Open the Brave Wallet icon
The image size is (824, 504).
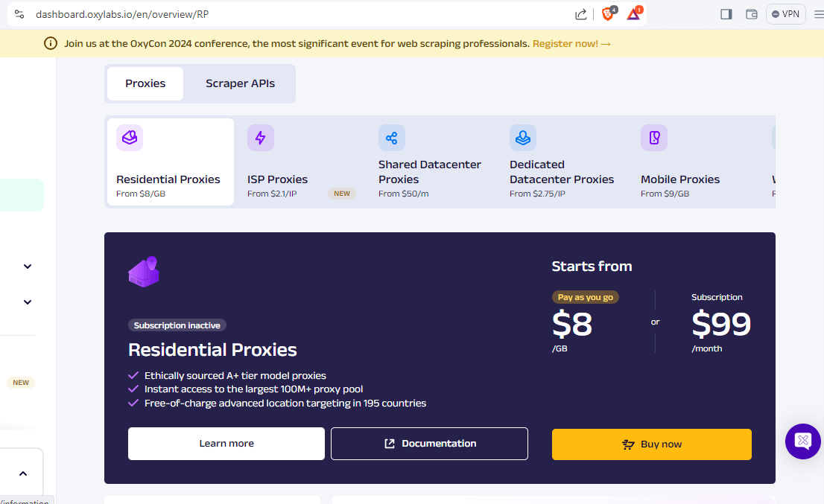point(752,14)
